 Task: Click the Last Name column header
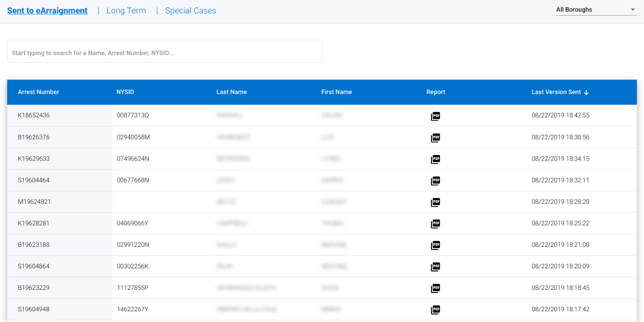coord(232,92)
